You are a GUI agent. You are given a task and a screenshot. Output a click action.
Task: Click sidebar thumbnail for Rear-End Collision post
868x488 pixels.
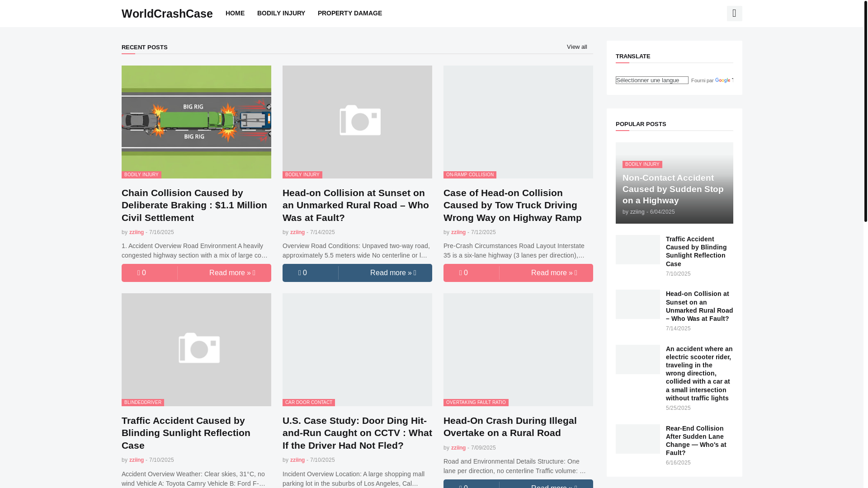tap(637, 439)
